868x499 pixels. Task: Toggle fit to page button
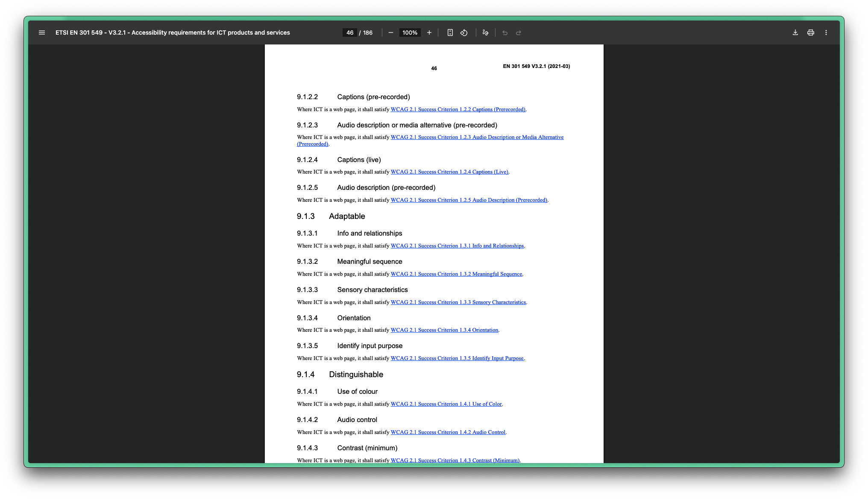(x=450, y=32)
